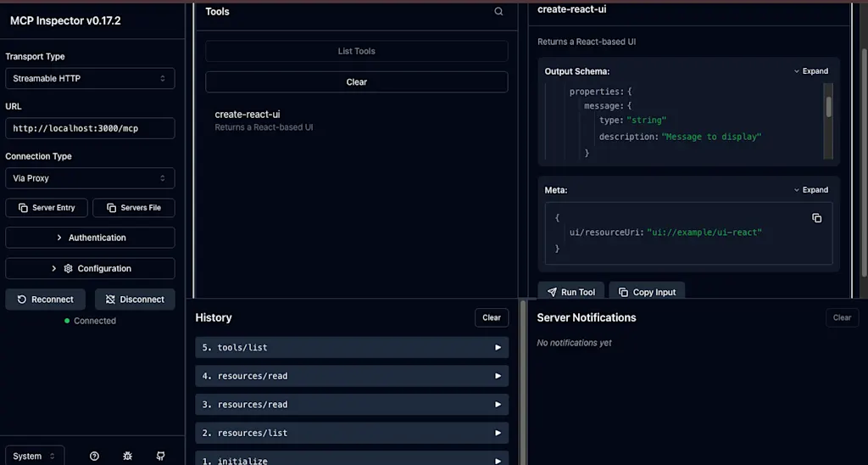
Task: Expand the Meta JSON view
Action: 811,189
